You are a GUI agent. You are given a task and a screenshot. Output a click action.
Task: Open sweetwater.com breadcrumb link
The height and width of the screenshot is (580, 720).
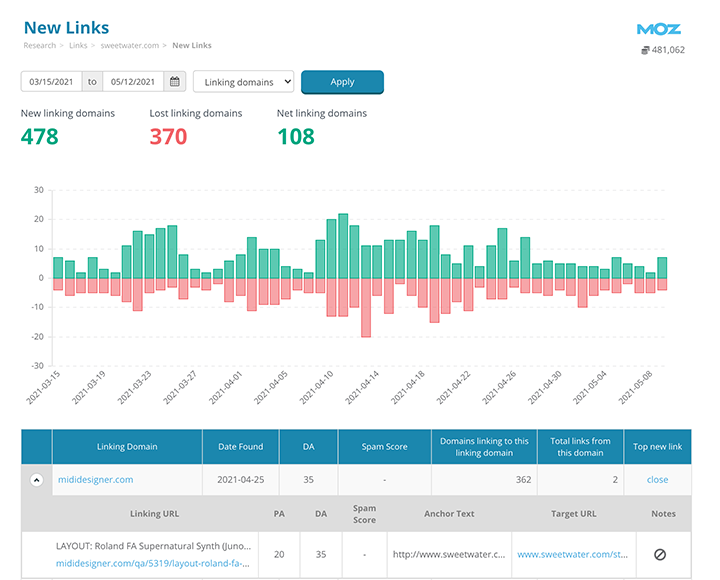pyautogui.click(x=130, y=45)
